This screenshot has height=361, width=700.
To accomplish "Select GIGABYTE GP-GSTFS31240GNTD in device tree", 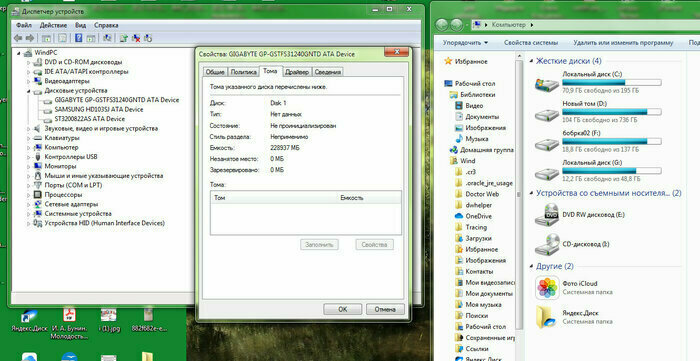I will [117, 100].
